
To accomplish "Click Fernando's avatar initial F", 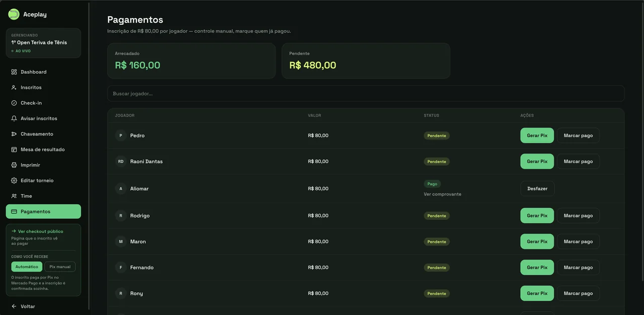I will 121,268.
